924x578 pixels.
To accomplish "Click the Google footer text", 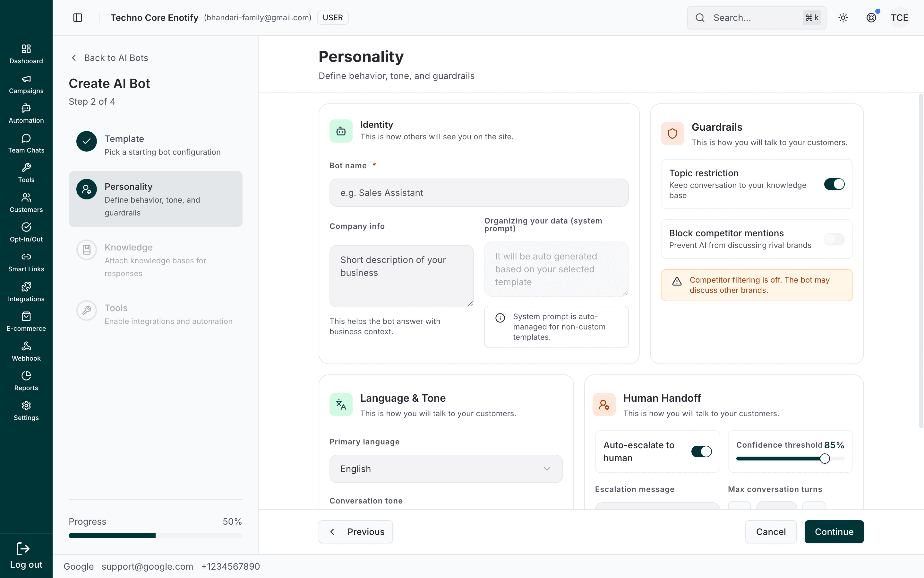I will pyautogui.click(x=79, y=566).
